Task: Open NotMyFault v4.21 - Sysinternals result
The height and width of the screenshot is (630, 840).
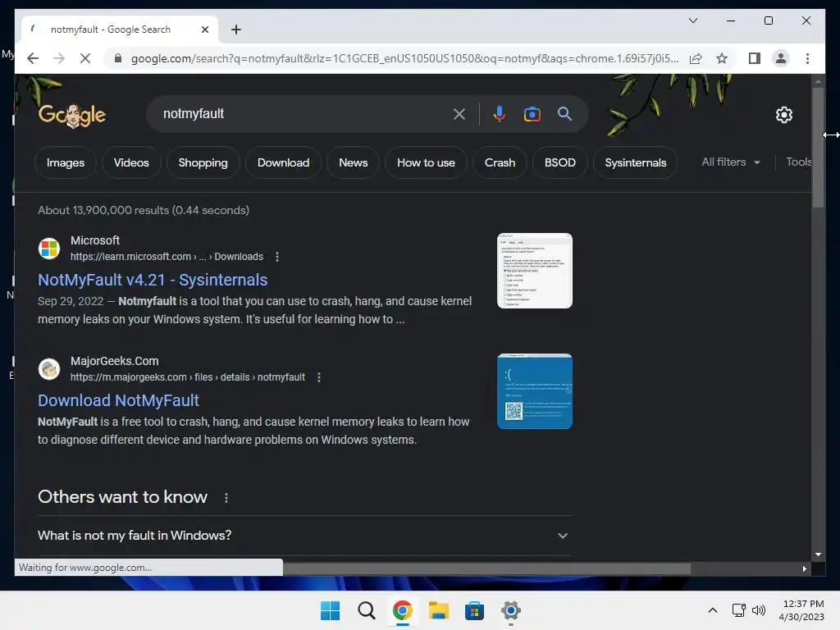Action: [x=153, y=280]
